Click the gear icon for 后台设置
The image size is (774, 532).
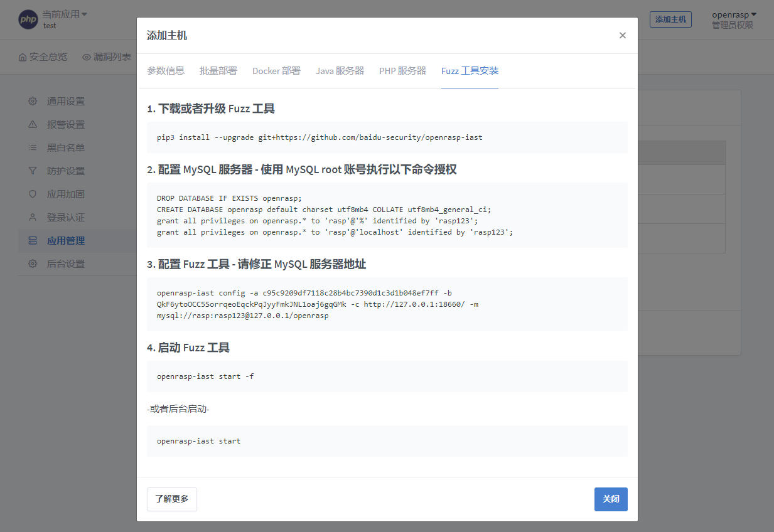33,263
